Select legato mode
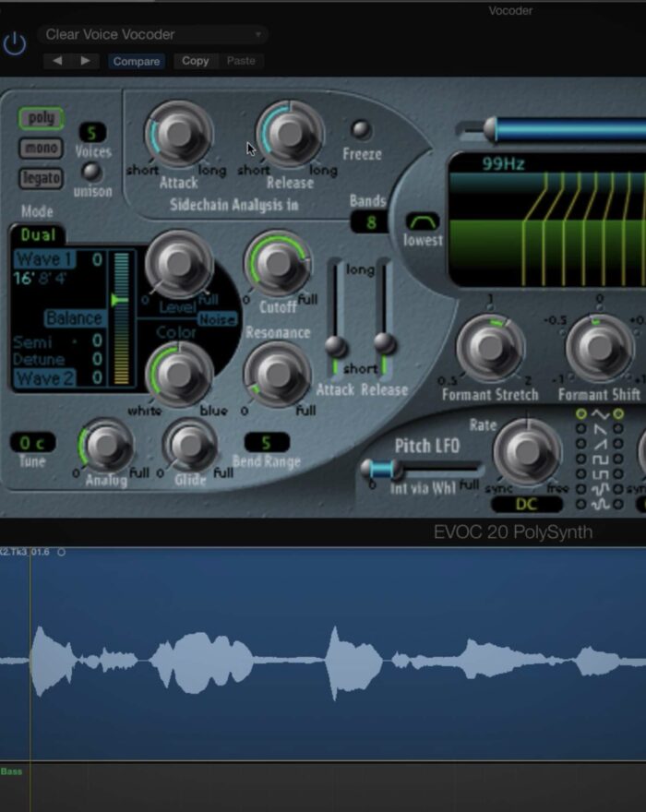Viewport: 646px width, 812px height. pyautogui.click(x=42, y=178)
